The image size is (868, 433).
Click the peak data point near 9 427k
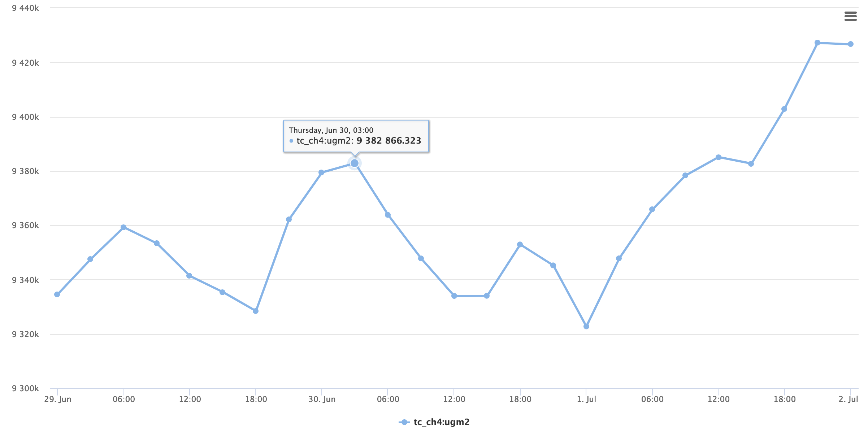point(817,43)
